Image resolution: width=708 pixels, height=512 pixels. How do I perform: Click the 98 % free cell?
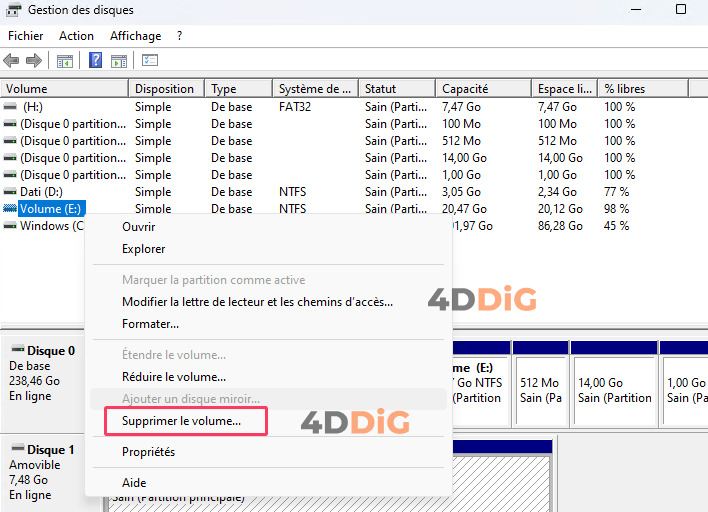coord(616,209)
